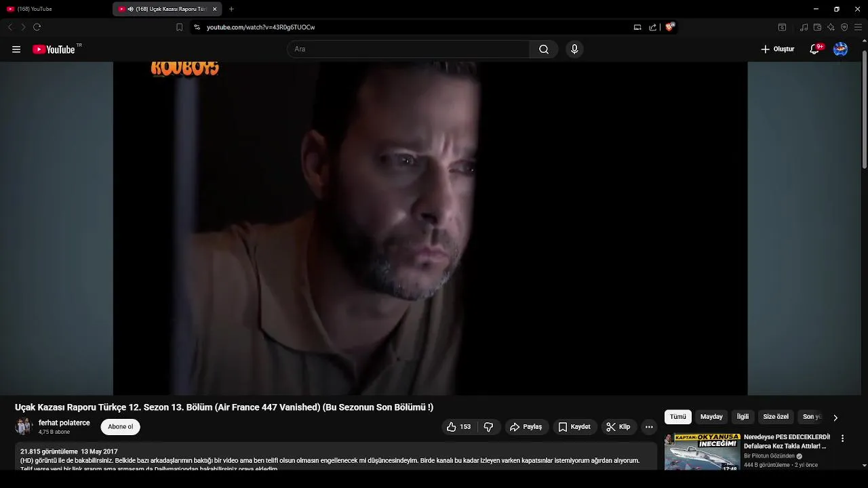
Task: Select the Tümü filter chip
Action: (x=678, y=417)
